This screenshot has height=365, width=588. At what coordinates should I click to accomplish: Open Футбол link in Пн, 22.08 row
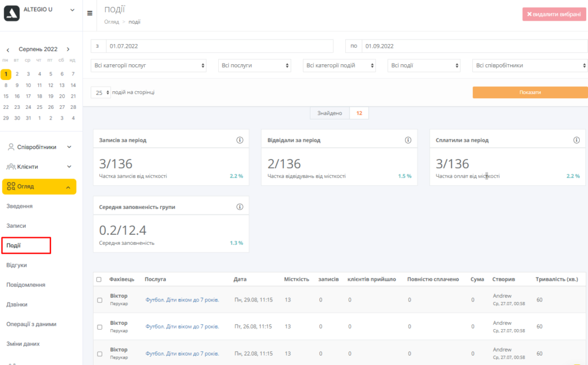pyautogui.click(x=182, y=353)
